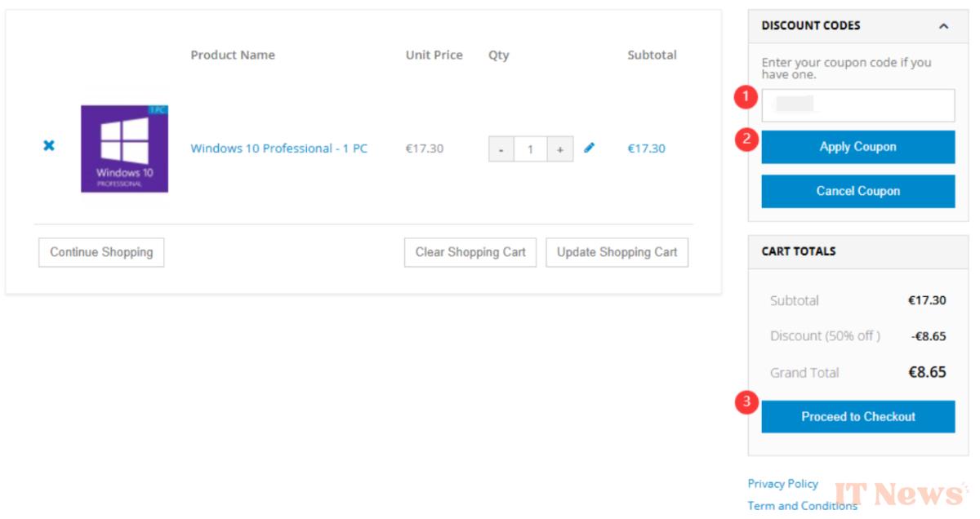Click the coupon code input field
Screen dimensions: 980x519
tap(858, 105)
